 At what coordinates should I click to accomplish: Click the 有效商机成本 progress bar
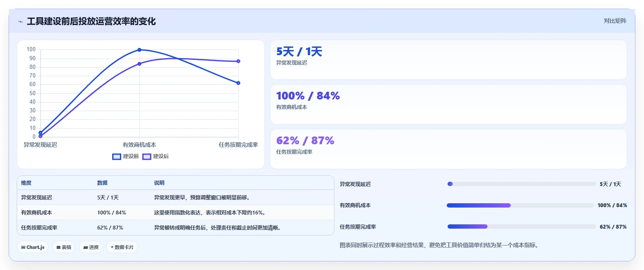pos(520,205)
